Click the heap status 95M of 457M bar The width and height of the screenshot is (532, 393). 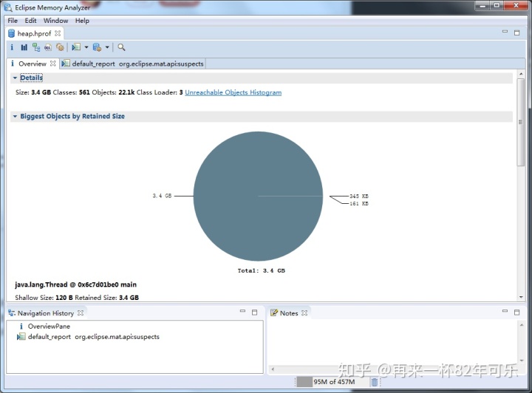(x=332, y=382)
